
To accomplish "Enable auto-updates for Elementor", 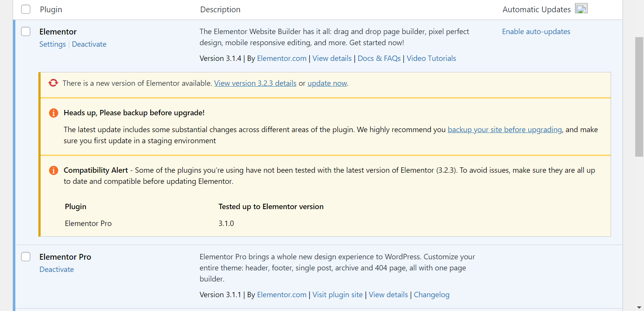I will point(536,31).
